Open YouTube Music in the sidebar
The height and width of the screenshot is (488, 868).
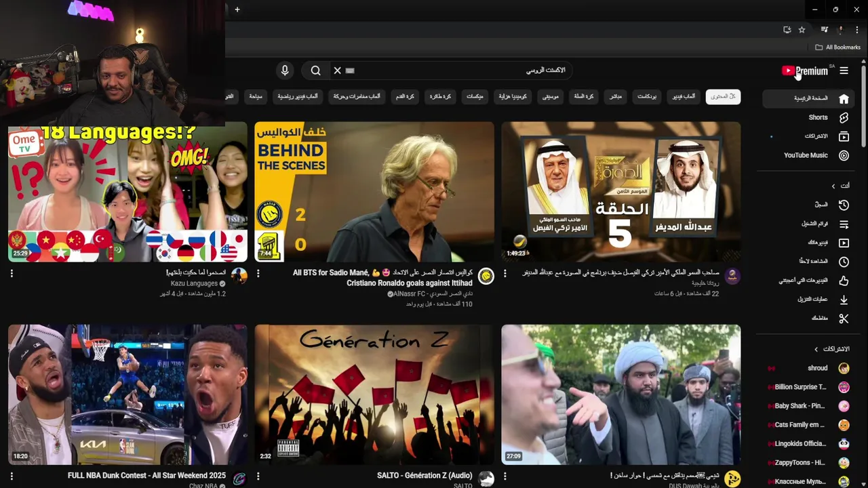click(x=808, y=155)
